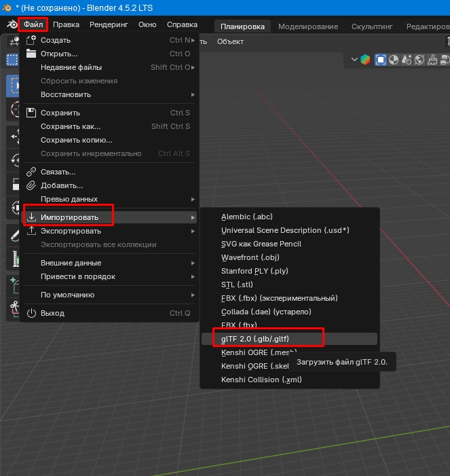Select the Move tool in the toolbar
This screenshot has height=476, width=450.
[x=14, y=136]
